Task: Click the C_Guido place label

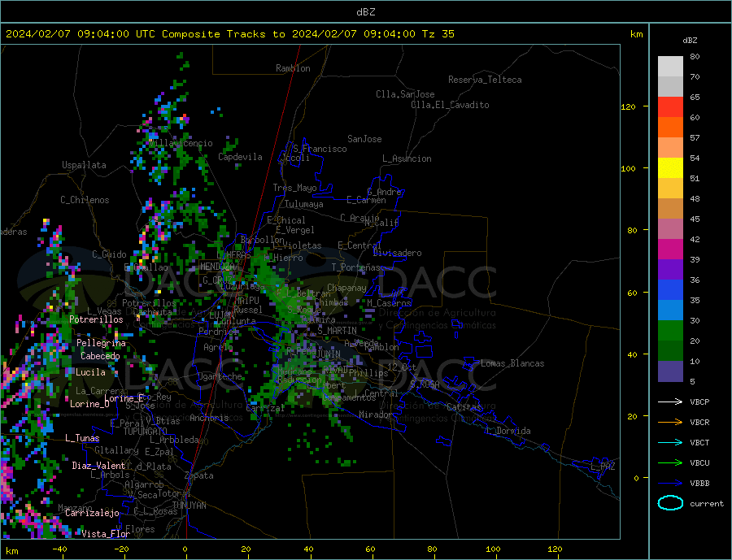Action: pos(109,254)
